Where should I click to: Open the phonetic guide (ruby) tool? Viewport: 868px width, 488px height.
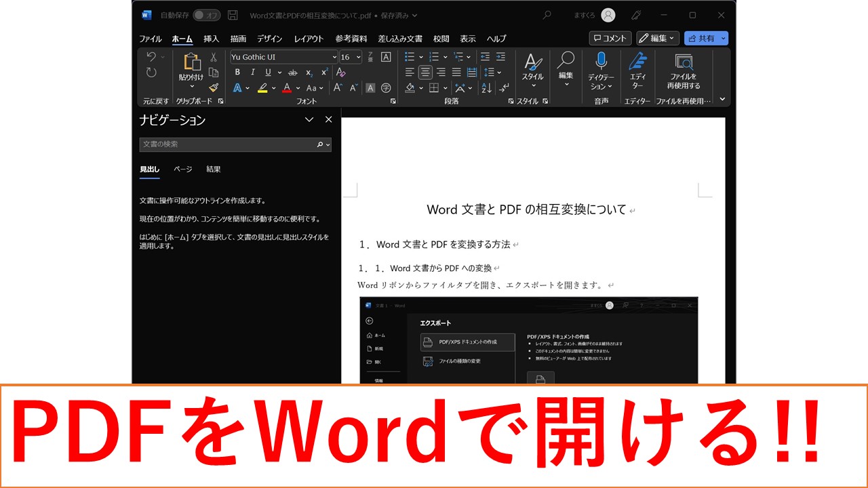370,57
